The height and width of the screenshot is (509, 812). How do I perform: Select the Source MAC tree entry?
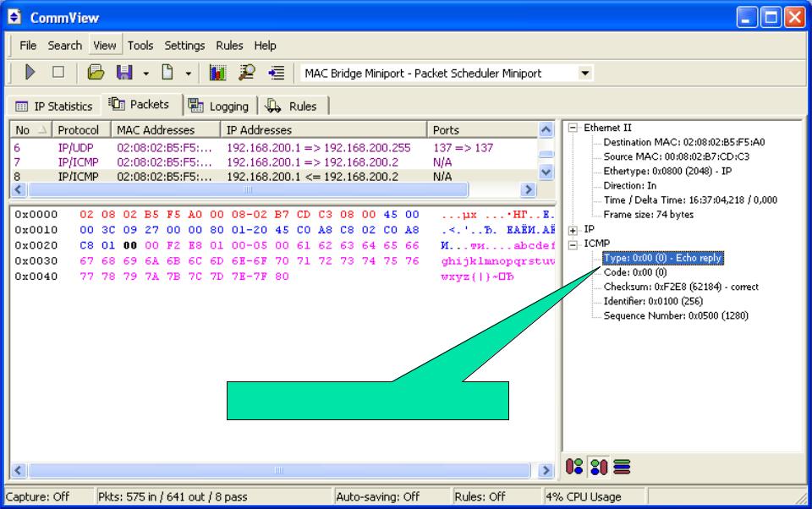(x=677, y=156)
